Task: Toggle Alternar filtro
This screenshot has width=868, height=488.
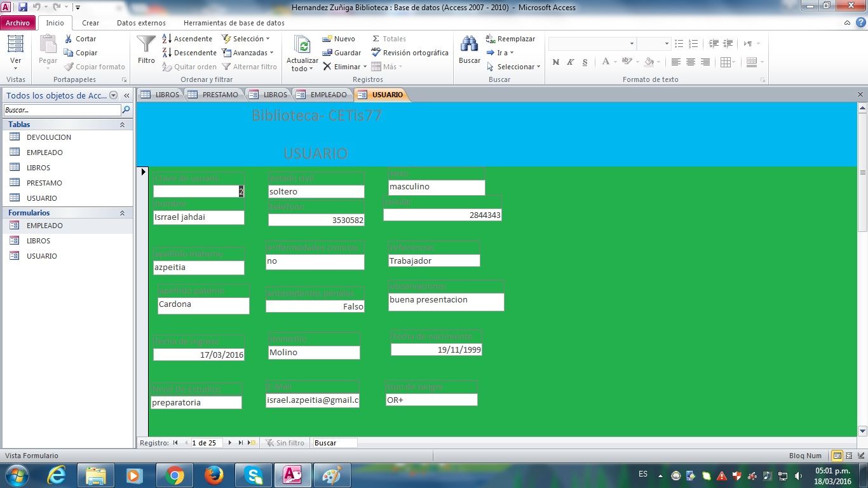Action: [249, 67]
